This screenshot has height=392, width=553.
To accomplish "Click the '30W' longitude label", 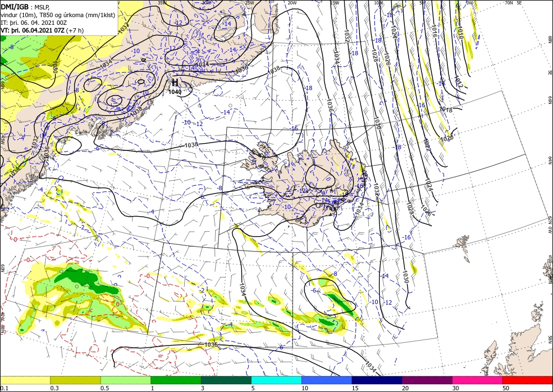I will click(x=207, y=3).
